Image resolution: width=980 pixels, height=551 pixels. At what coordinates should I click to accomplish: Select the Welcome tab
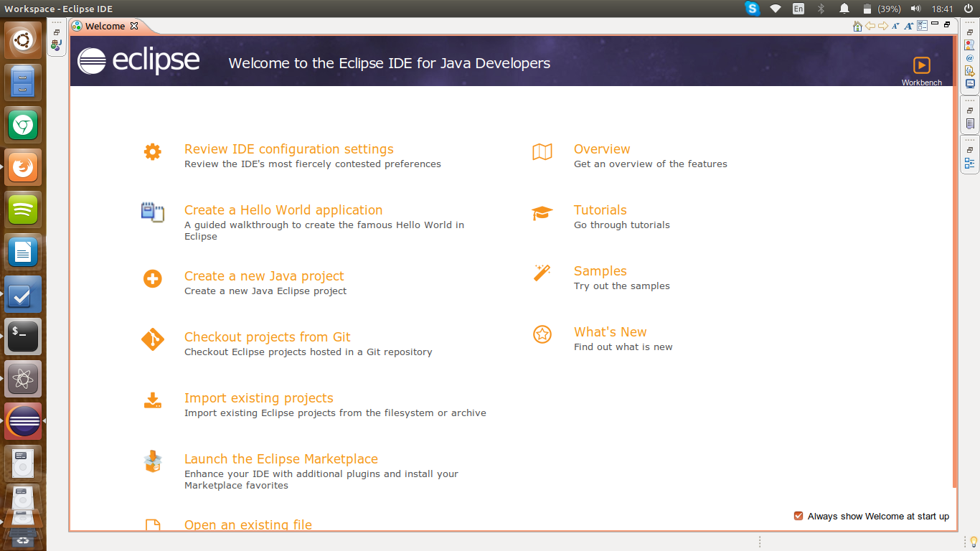click(105, 26)
